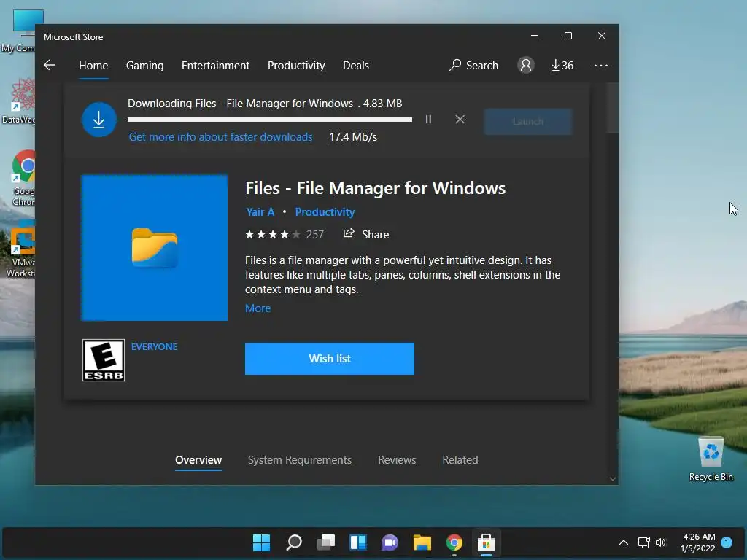Open the Related section tab
Screen dimensions: 747x560
[460, 460]
